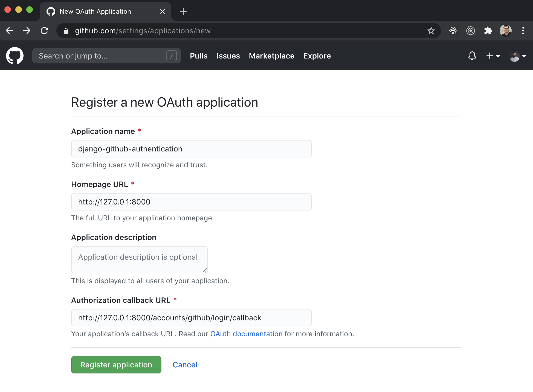Image resolution: width=533 pixels, height=392 pixels.
Task: Click the GitHub Octocat logo
Action: [15, 56]
